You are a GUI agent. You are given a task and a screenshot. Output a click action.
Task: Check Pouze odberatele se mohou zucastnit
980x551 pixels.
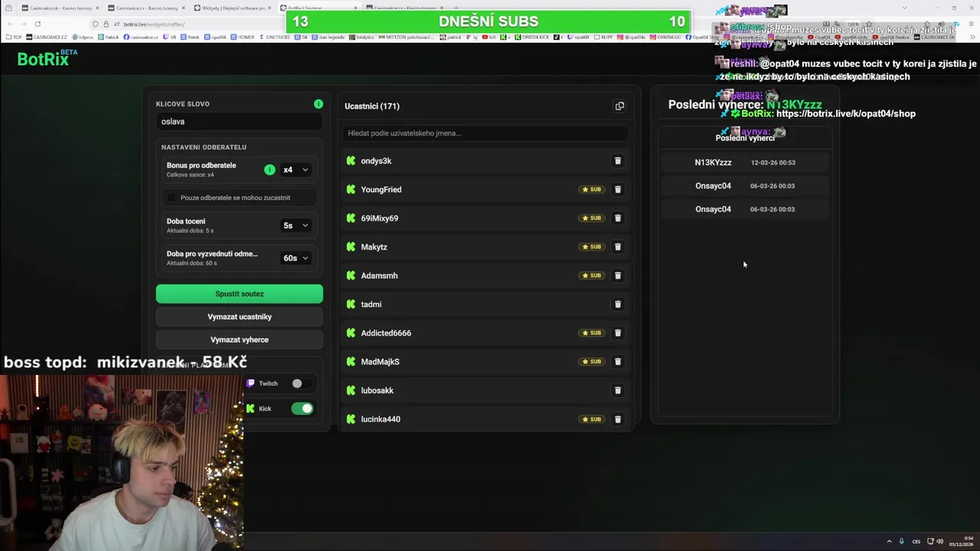(x=171, y=197)
